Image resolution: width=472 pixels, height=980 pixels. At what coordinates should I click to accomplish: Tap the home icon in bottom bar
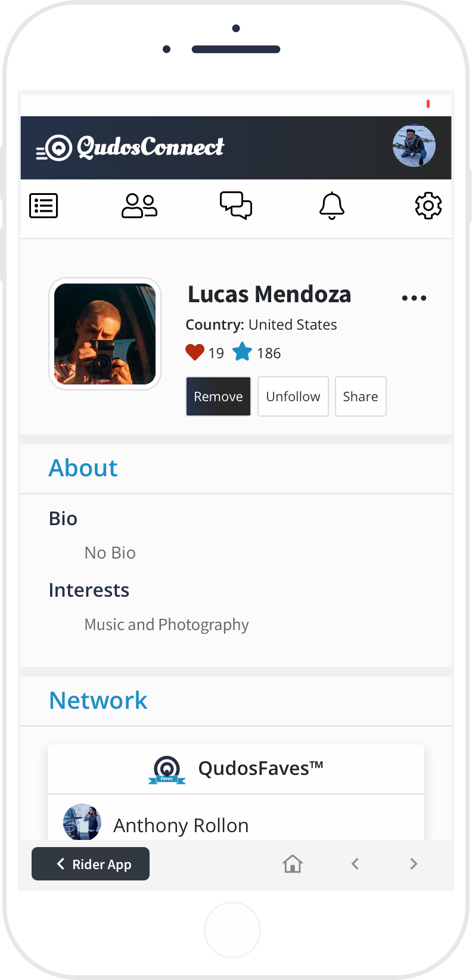pyautogui.click(x=293, y=864)
